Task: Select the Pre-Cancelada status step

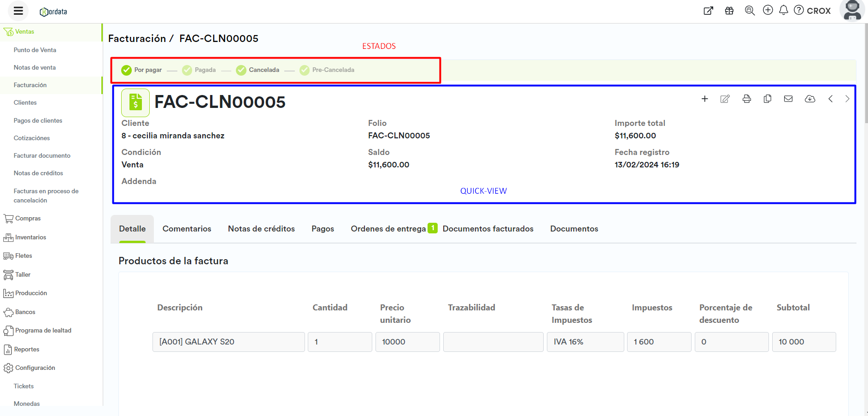Action: (x=327, y=70)
